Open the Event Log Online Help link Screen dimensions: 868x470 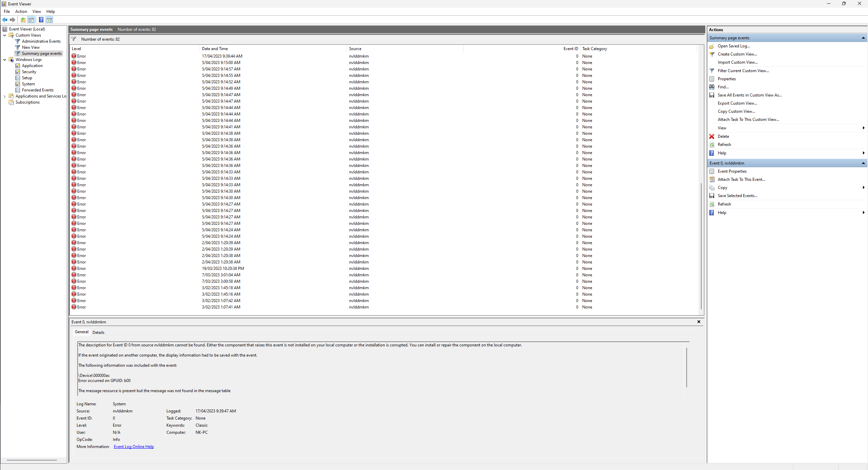134,447
